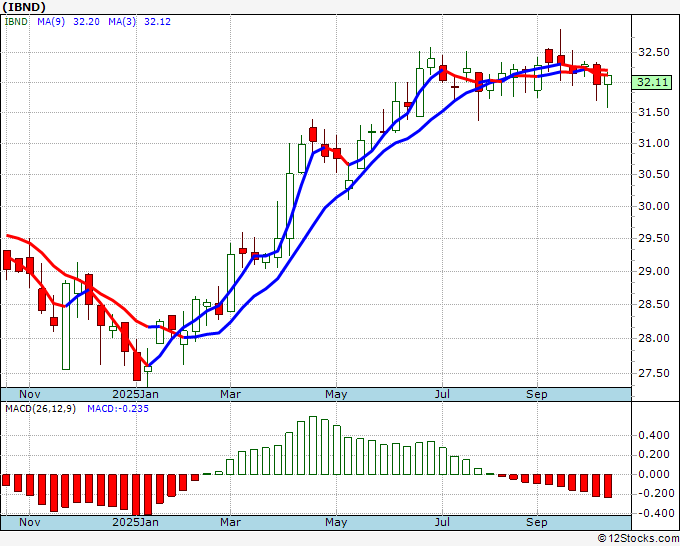
Task: Click Sep on the bottom MACD date axis
Action: (536, 522)
